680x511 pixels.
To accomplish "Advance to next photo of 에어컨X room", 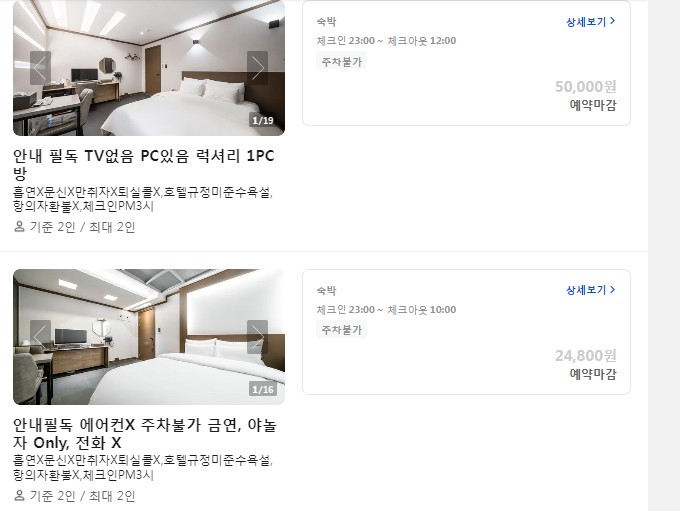I will click(x=257, y=337).
